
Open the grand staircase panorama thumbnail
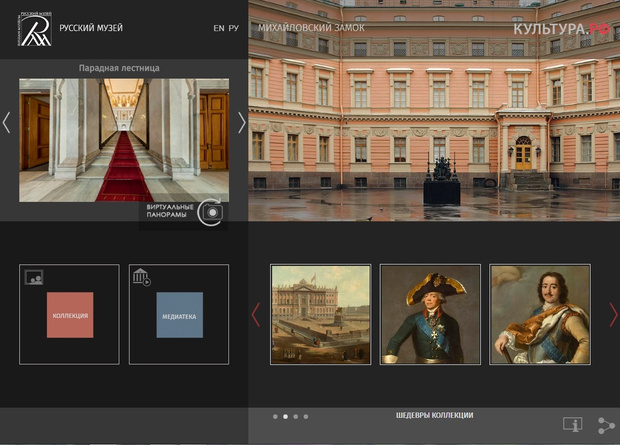[124, 140]
